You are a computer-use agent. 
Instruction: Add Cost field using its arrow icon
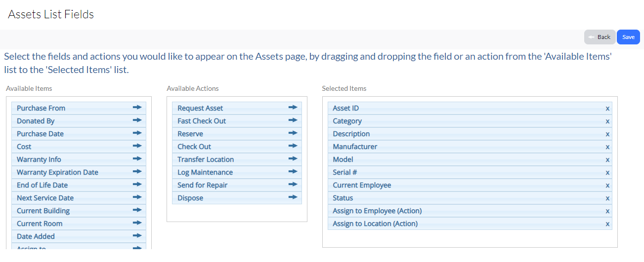[x=137, y=146]
